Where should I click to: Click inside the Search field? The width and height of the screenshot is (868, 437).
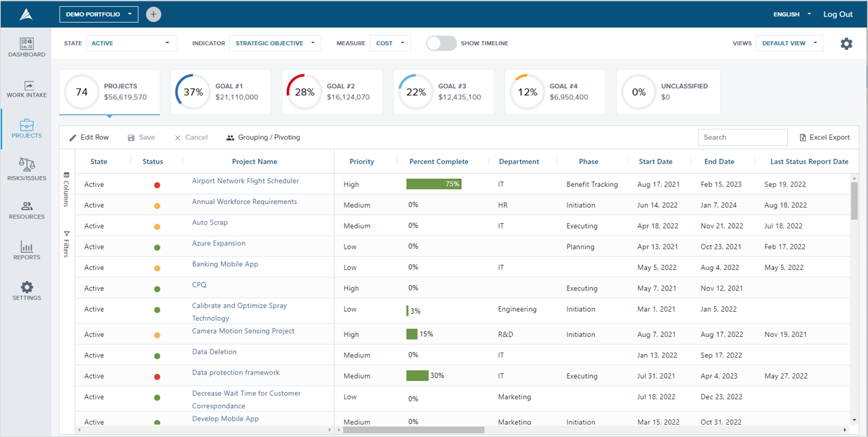(x=742, y=137)
